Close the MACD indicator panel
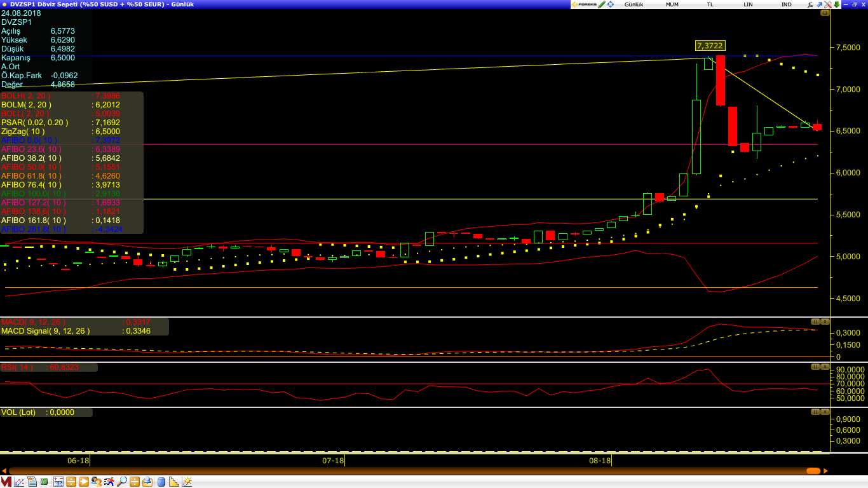 (825, 322)
